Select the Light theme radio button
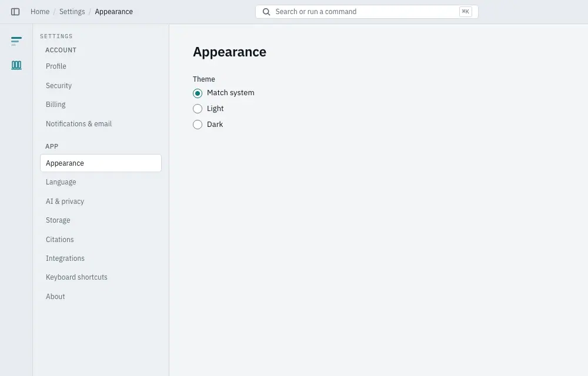The width and height of the screenshot is (588, 376). coord(198,109)
